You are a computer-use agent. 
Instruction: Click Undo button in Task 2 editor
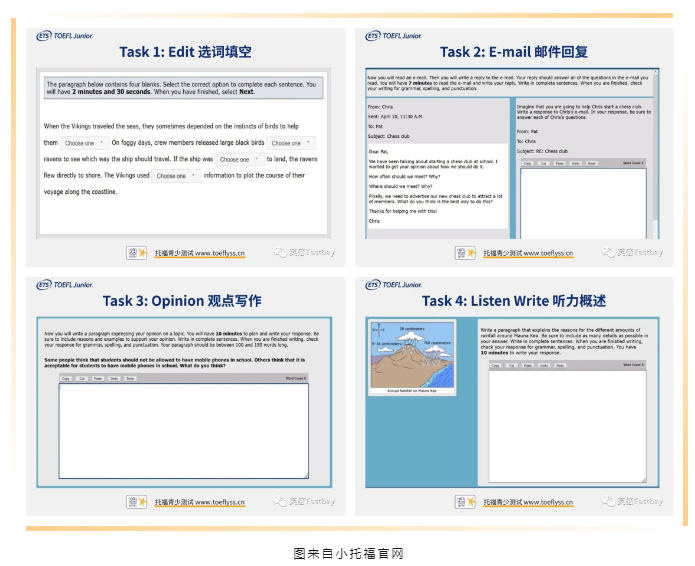click(576, 163)
